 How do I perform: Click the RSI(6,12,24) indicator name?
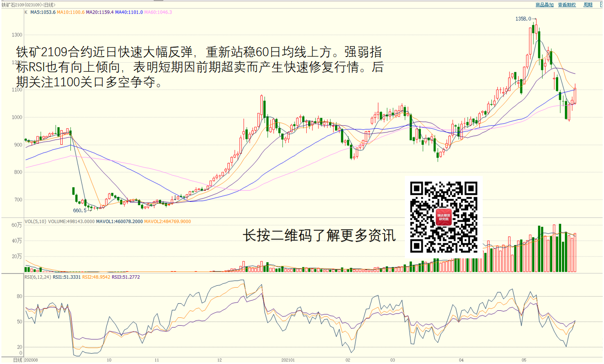click(x=38, y=277)
